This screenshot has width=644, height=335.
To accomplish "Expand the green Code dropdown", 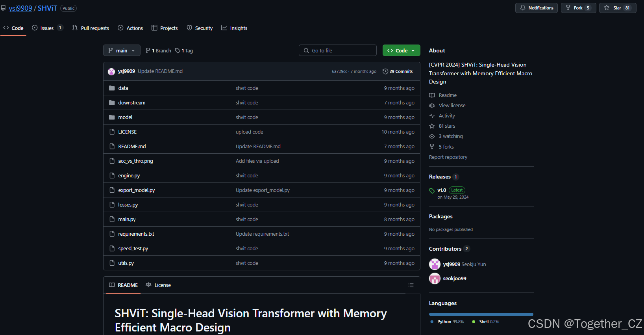I will point(401,50).
